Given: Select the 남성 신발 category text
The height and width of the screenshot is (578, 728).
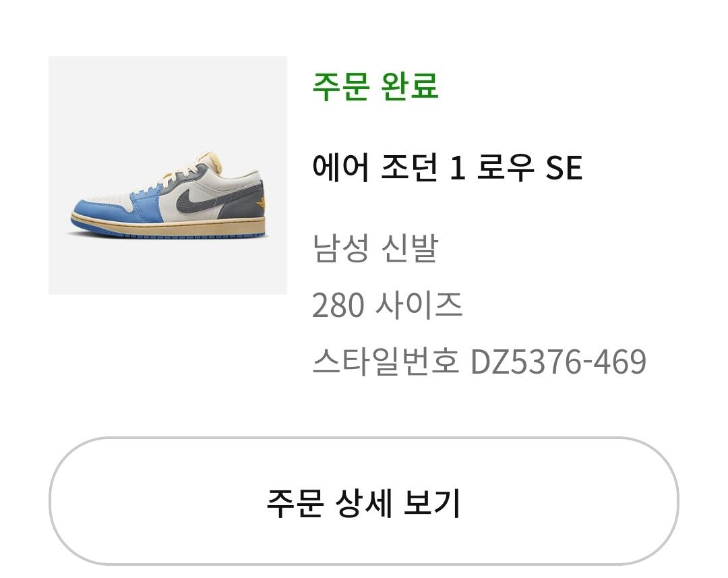Looking at the screenshot, I should pyautogui.click(x=375, y=248).
